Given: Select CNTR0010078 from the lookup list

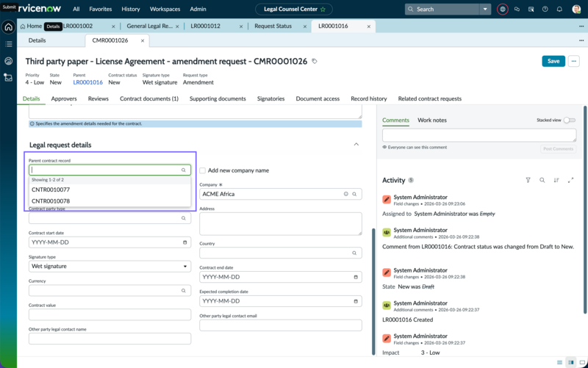Looking at the screenshot, I should click(x=110, y=201).
